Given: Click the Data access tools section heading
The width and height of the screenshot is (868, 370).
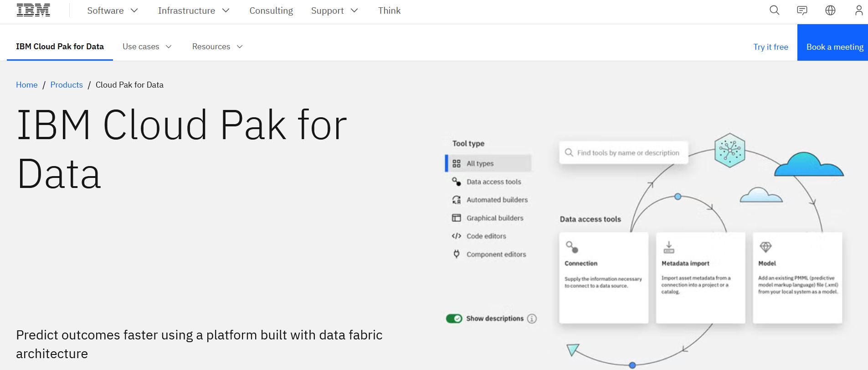Looking at the screenshot, I should pyautogui.click(x=590, y=219).
